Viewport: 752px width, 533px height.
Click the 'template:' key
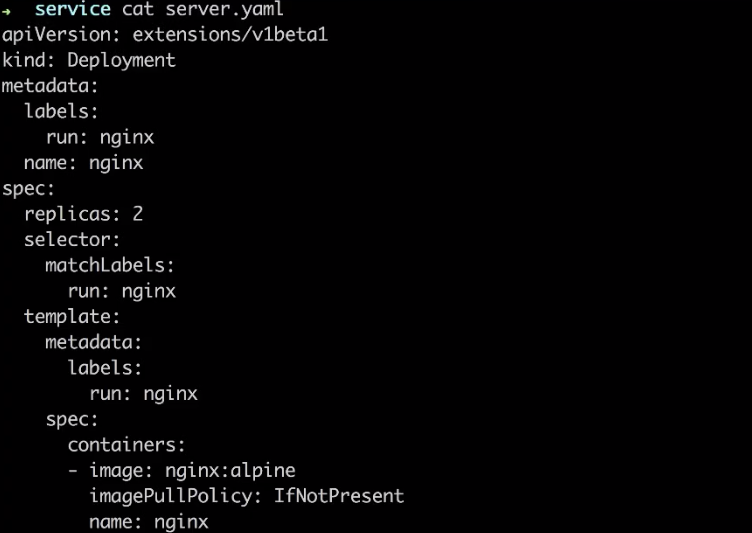point(72,317)
